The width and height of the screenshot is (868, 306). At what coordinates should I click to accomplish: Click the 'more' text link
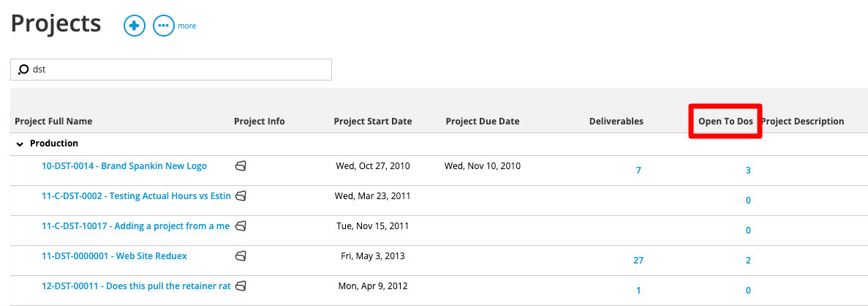coord(187,26)
